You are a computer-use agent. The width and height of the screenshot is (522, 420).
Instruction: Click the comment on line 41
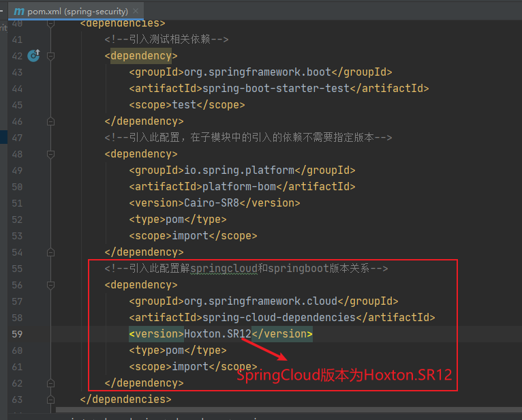(166, 40)
